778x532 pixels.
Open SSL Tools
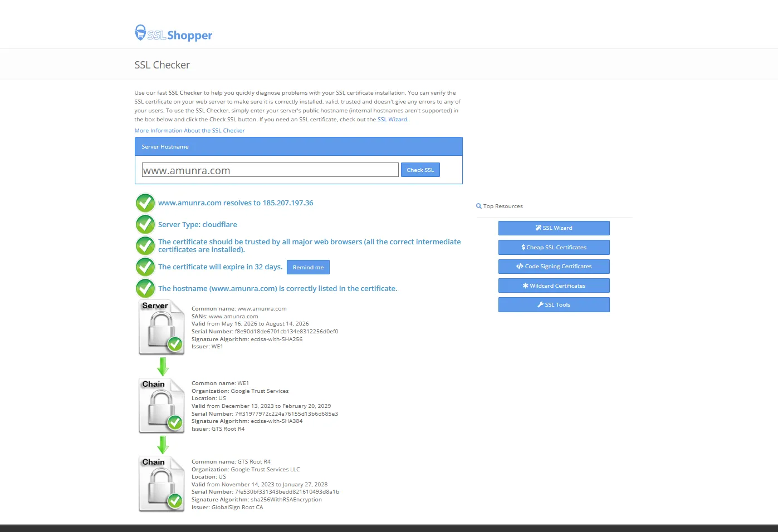(554, 305)
